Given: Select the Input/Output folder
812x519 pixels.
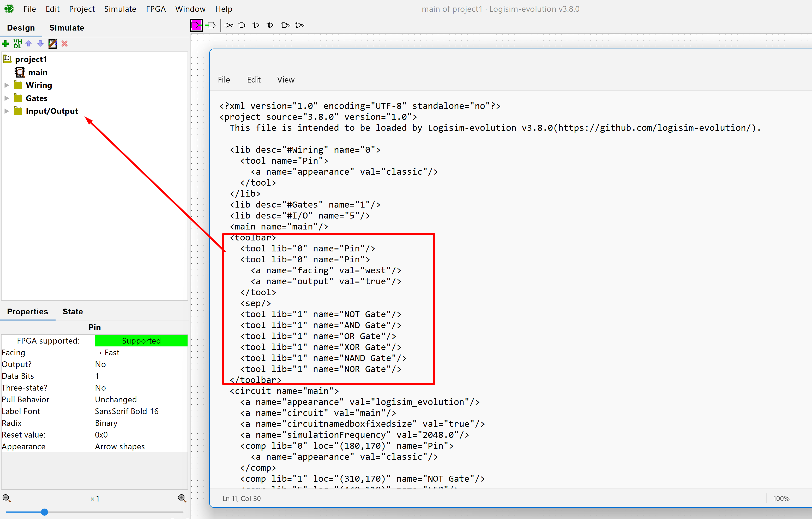Looking at the screenshot, I should coord(52,111).
